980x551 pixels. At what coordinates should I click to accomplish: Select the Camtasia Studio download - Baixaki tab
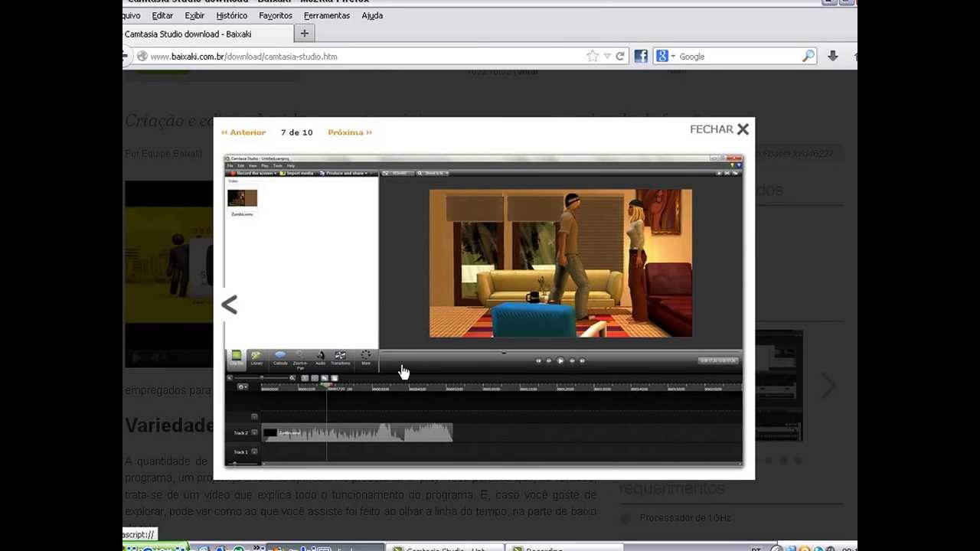pyautogui.click(x=207, y=34)
